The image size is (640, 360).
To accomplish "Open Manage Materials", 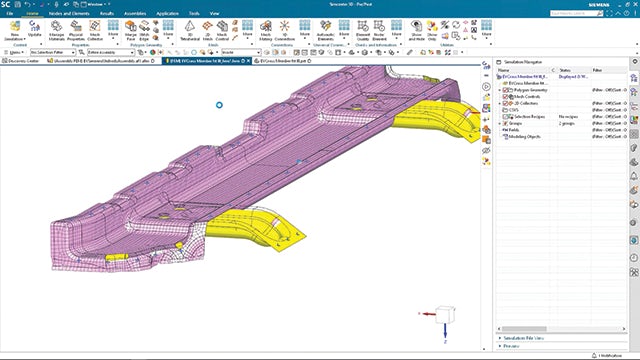I will point(56,30).
